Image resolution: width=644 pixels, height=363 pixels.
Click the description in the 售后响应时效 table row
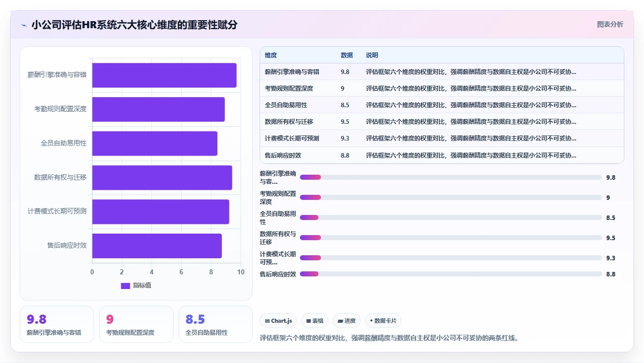tap(471, 156)
